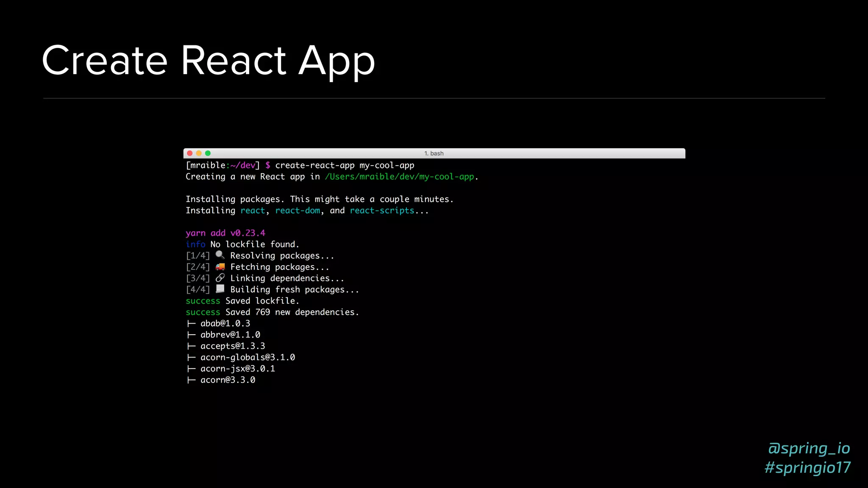Image resolution: width=868 pixels, height=488 pixels.
Task: Click the 'abab@1.0.3' dependency row
Action: point(218,323)
